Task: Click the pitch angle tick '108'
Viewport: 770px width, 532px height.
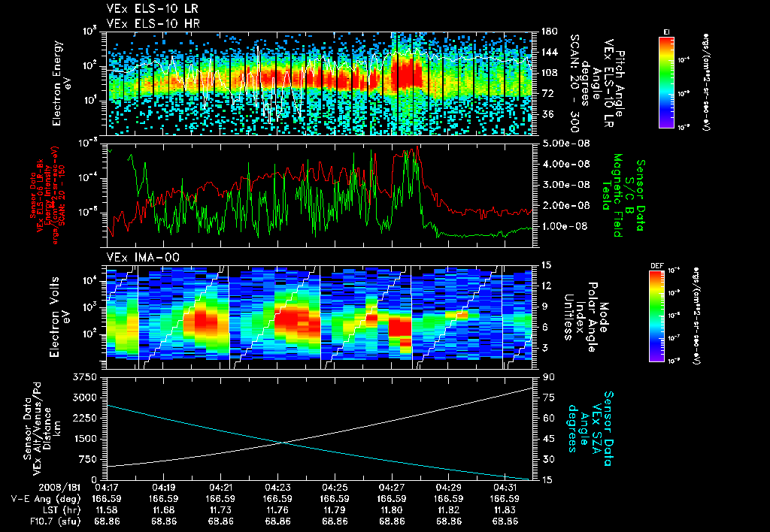Action: point(550,73)
